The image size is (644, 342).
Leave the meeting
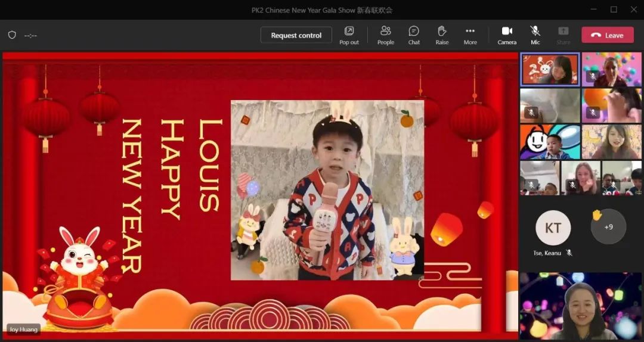tap(608, 35)
